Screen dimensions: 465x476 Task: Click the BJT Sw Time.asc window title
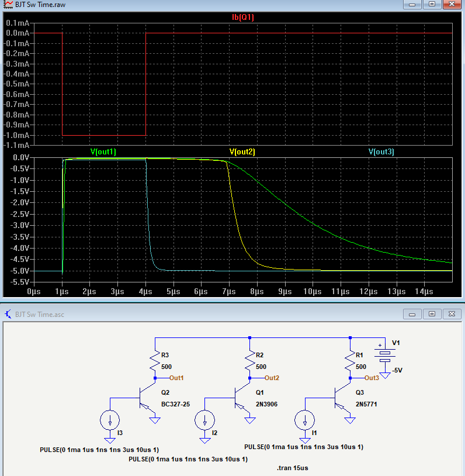click(x=40, y=315)
